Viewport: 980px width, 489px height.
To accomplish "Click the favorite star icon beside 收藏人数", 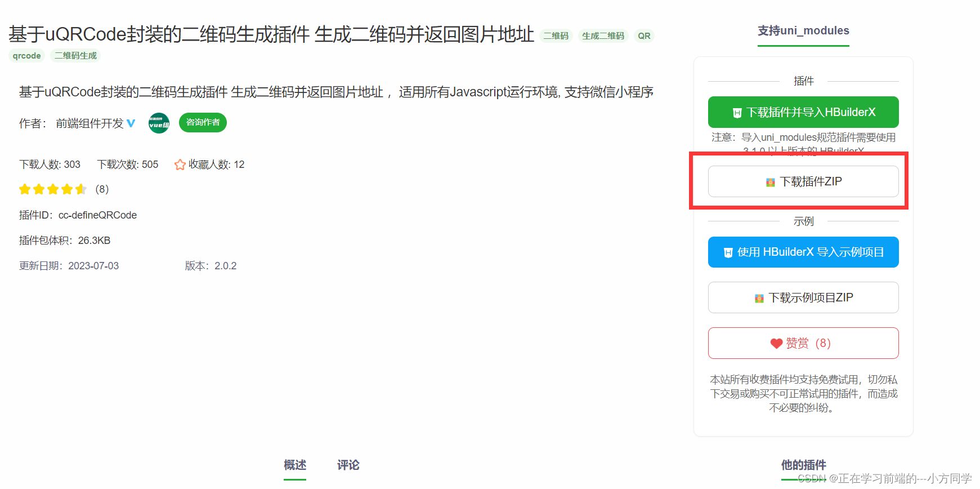I will coord(180,165).
